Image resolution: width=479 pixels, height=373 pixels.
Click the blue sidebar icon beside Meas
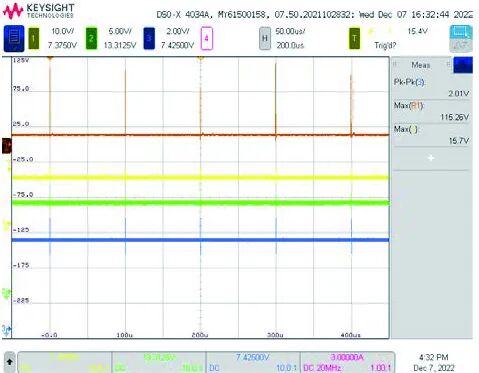pos(463,65)
